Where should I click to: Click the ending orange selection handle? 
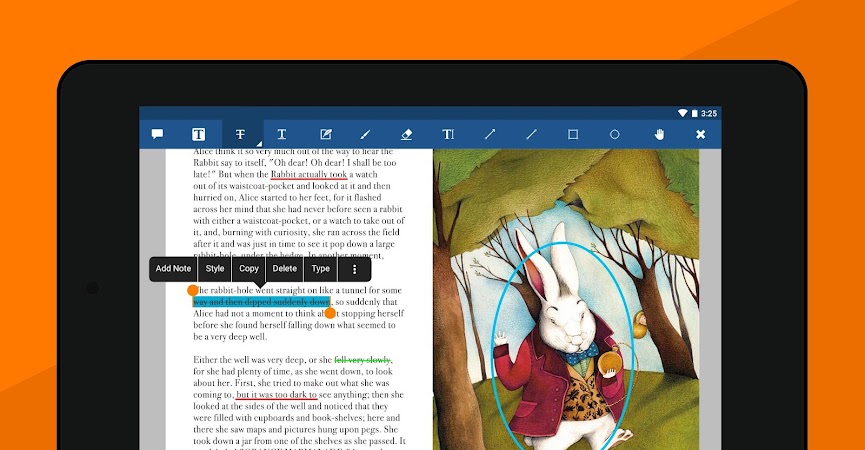[x=330, y=313]
